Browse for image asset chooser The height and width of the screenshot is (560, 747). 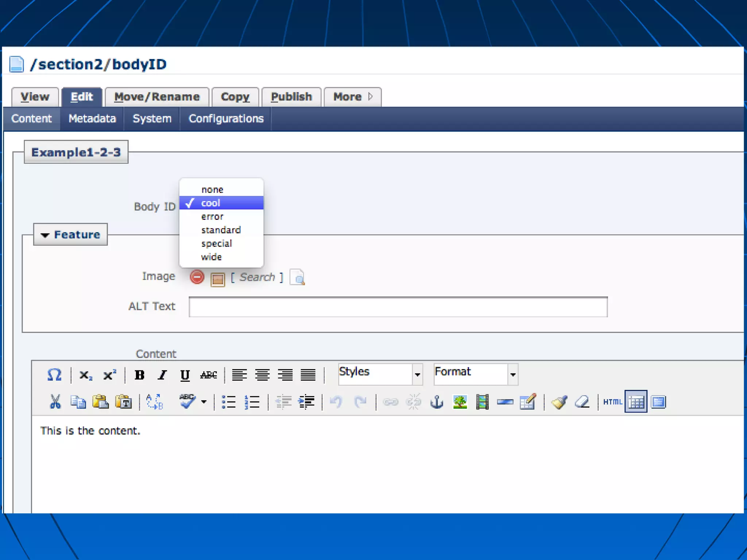(x=218, y=279)
